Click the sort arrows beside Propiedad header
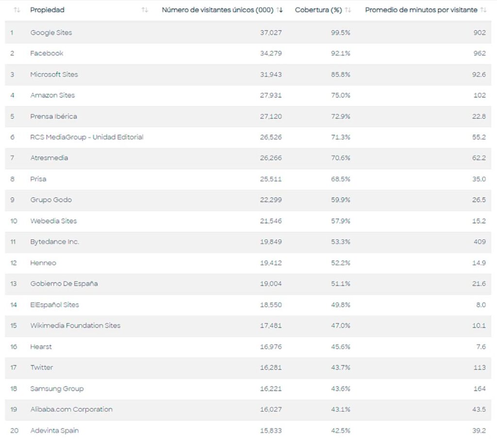This screenshot has height=448, width=497. click(x=145, y=10)
